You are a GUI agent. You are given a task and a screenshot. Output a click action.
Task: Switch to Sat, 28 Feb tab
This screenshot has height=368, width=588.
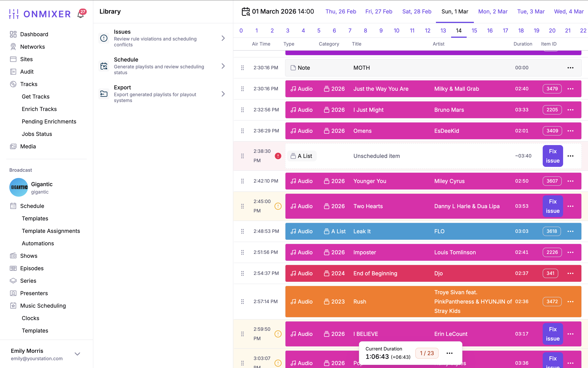417,11
